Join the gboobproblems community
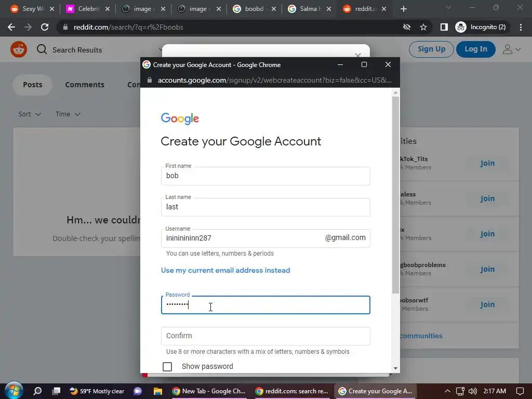This screenshot has height=399, width=532. coord(487,269)
